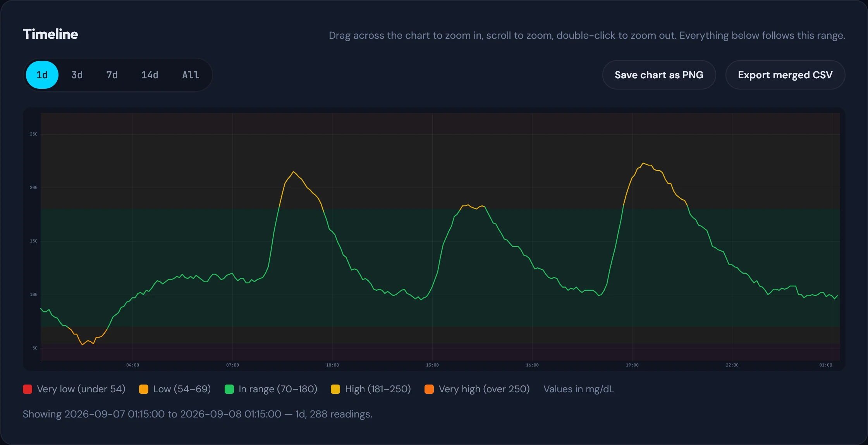Click the highest glucose peak after 19:00
The height and width of the screenshot is (445, 868).
[x=643, y=163]
